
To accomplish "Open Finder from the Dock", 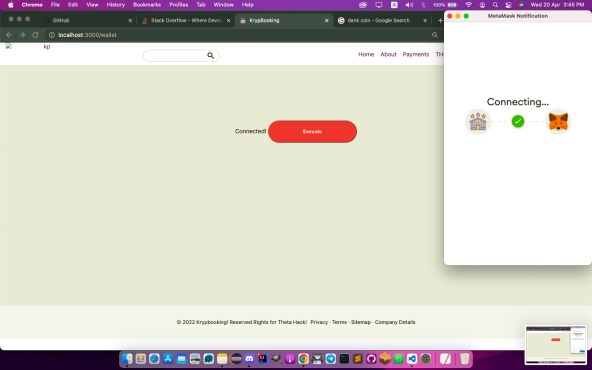I will click(x=127, y=358).
